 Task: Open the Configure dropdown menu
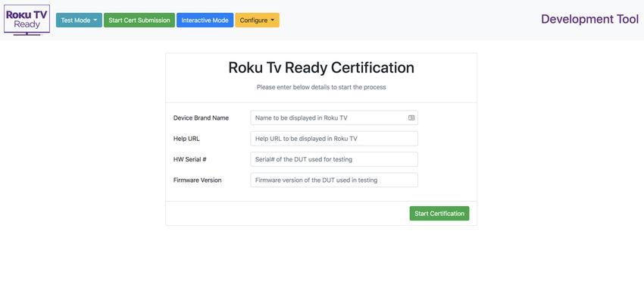[x=257, y=20]
